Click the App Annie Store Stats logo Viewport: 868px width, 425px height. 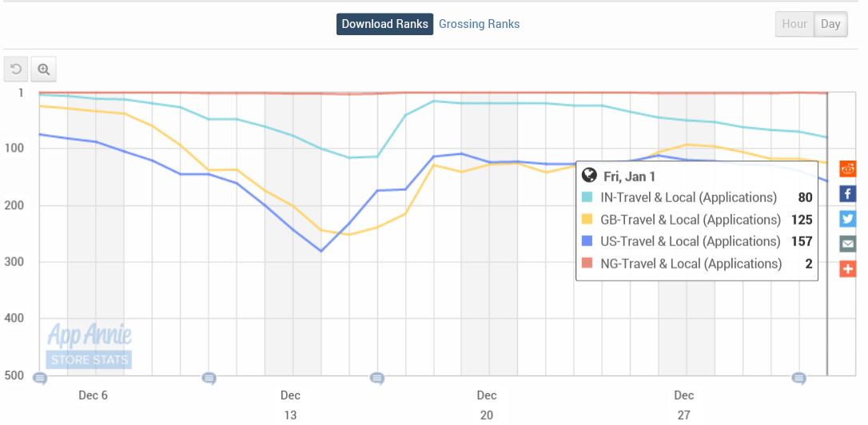(89, 345)
